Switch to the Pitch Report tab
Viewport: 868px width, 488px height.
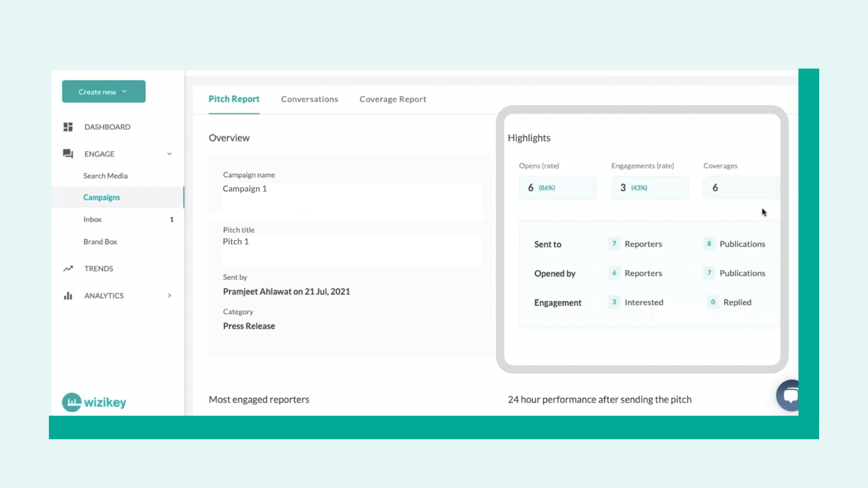pos(234,99)
